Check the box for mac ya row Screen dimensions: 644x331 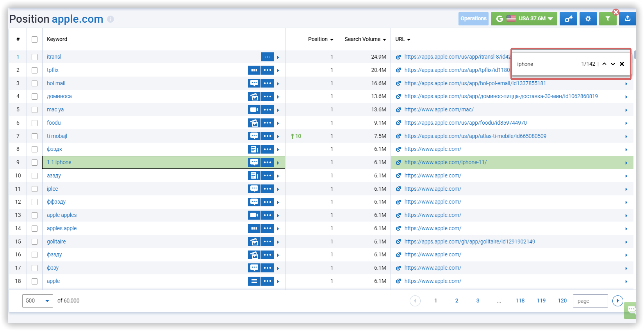(34, 110)
